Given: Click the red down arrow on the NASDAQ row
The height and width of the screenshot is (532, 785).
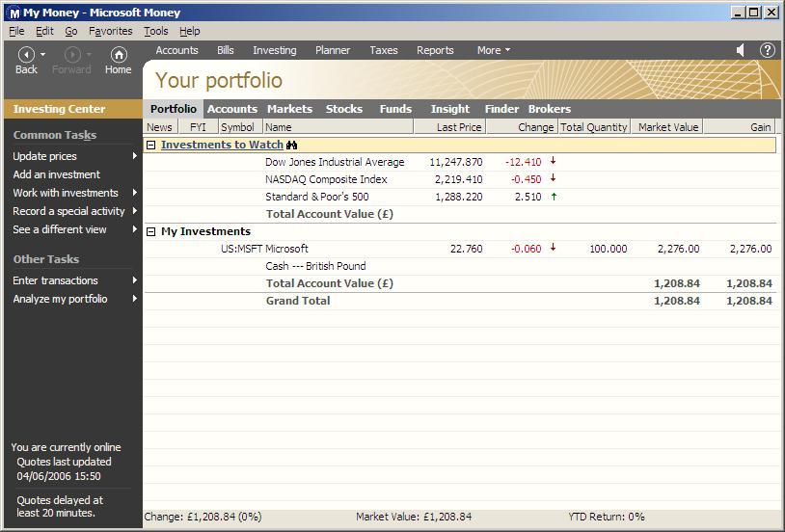Looking at the screenshot, I should [554, 178].
